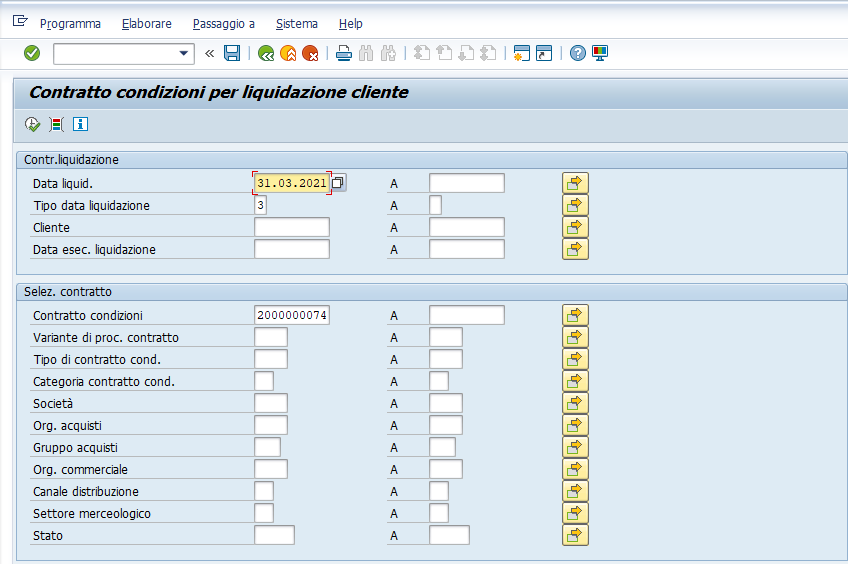The height and width of the screenshot is (564, 848).
Task: Open multiple selection for Org. acquisti
Action: [x=575, y=425]
